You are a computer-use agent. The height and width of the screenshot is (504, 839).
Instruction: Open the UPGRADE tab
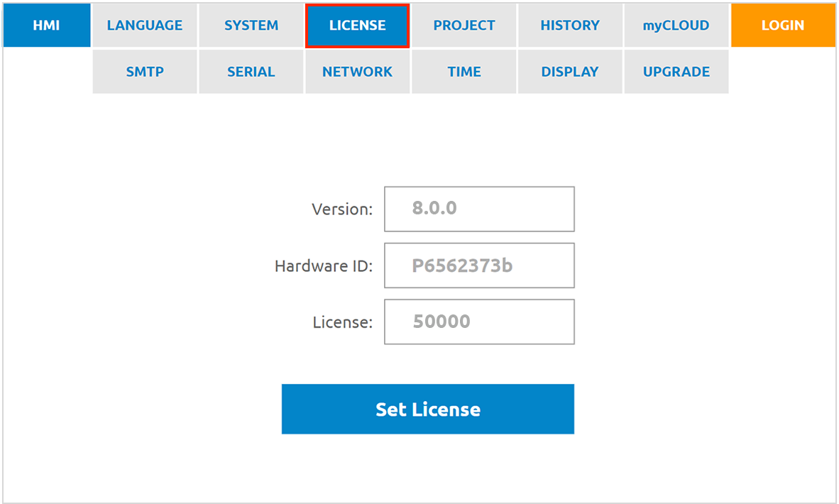pos(676,72)
